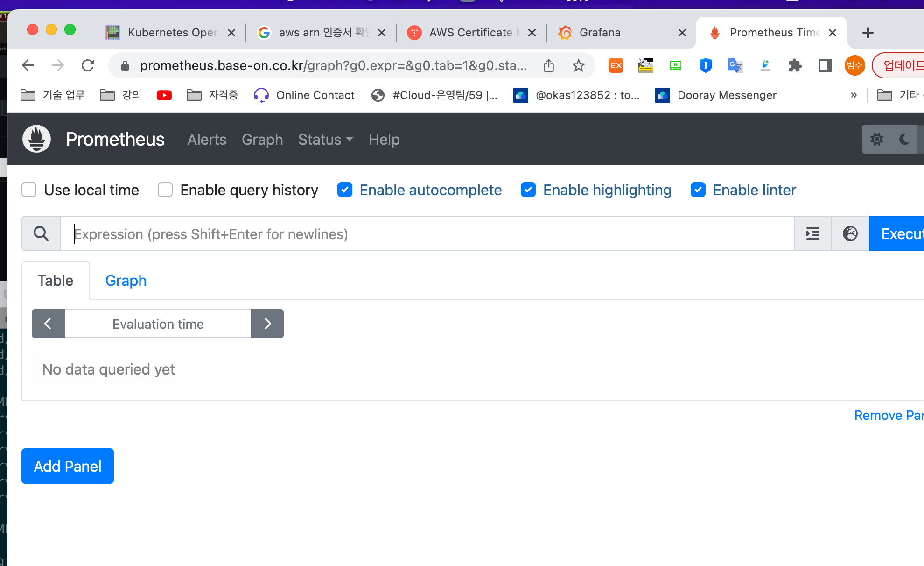
Task: Click the magnifier search icon
Action: [x=41, y=233]
